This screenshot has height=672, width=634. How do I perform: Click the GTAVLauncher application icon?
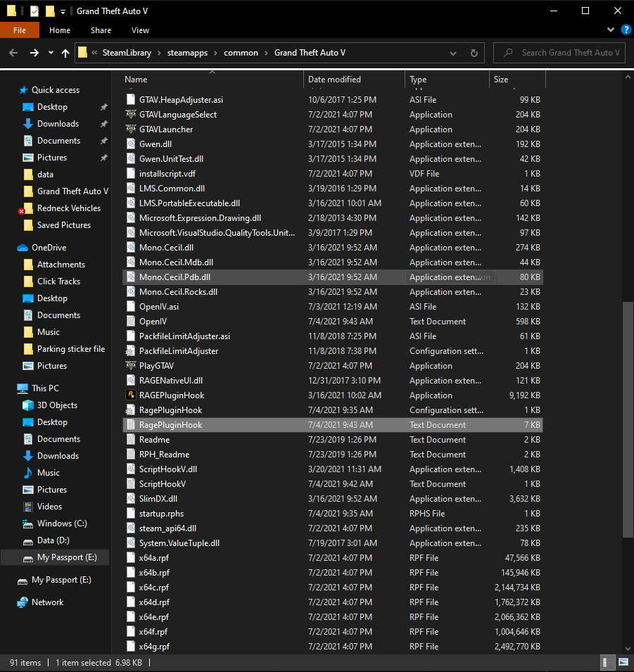point(131,129)
